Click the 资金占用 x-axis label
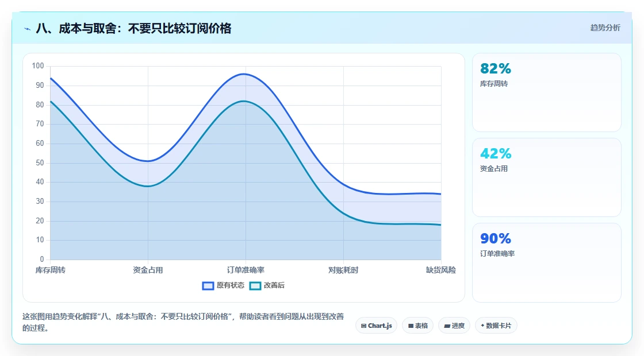Screen dimensions: 644x356 tap(148, 270)
